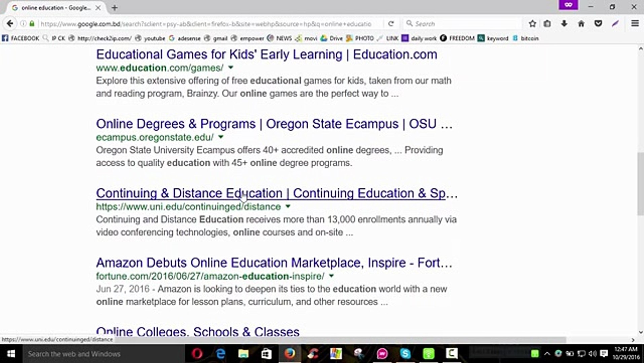This screenshot has height=363, width=644.
Task: Click the purple pen extension icon
Action: (615, 24)
